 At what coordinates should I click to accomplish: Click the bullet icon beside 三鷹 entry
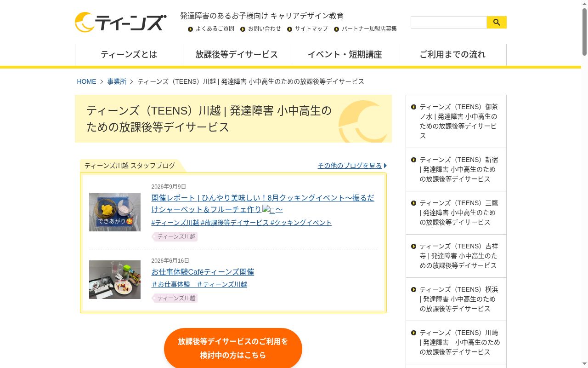point(413,203)
